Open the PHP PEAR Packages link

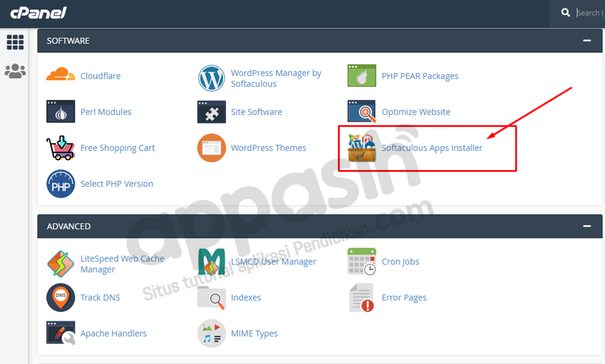(420, 76)
